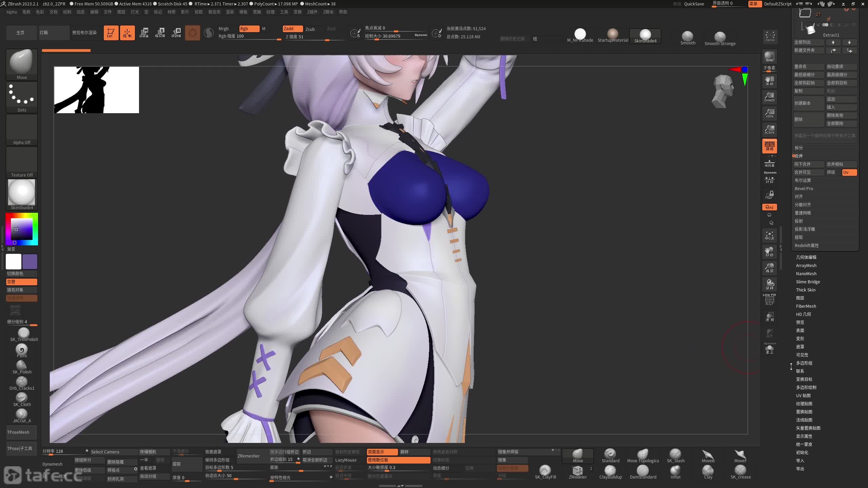This screenshot has width=868, height=488.
Task: Select the ZModeler brush
Action: (578, 472)
